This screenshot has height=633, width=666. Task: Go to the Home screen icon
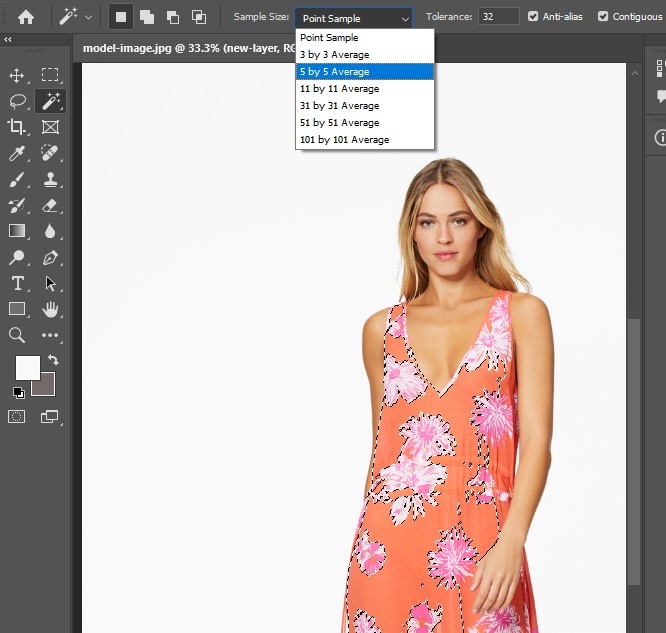(26, 17)
